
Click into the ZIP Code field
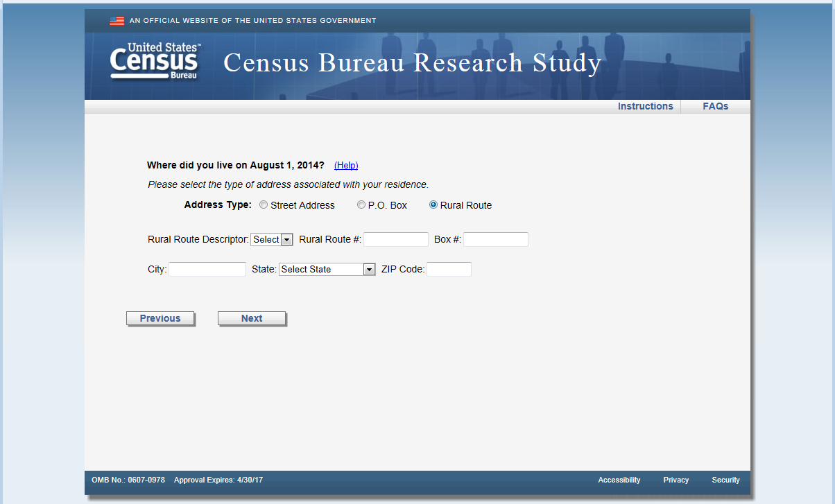(449, 270)
